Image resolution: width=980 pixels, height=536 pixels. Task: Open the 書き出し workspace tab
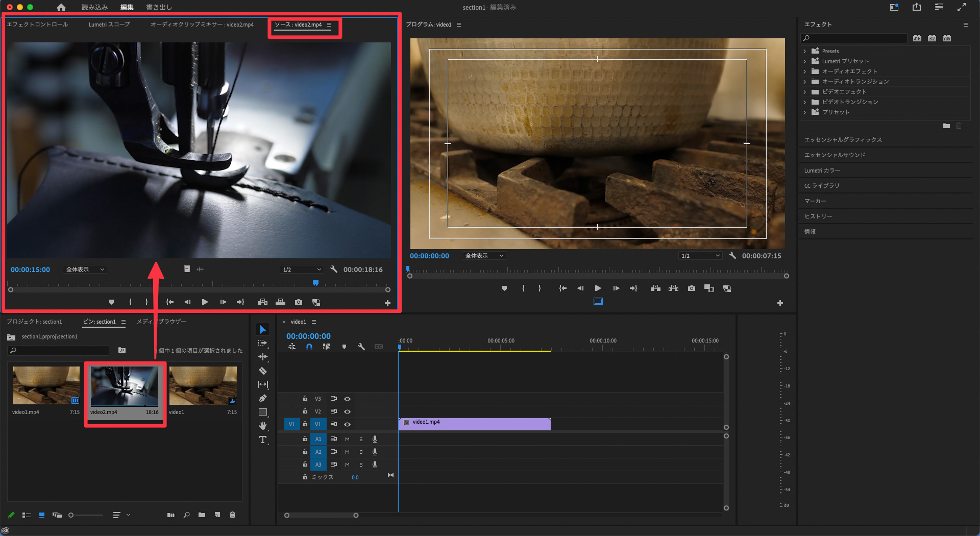pos(159,7)
